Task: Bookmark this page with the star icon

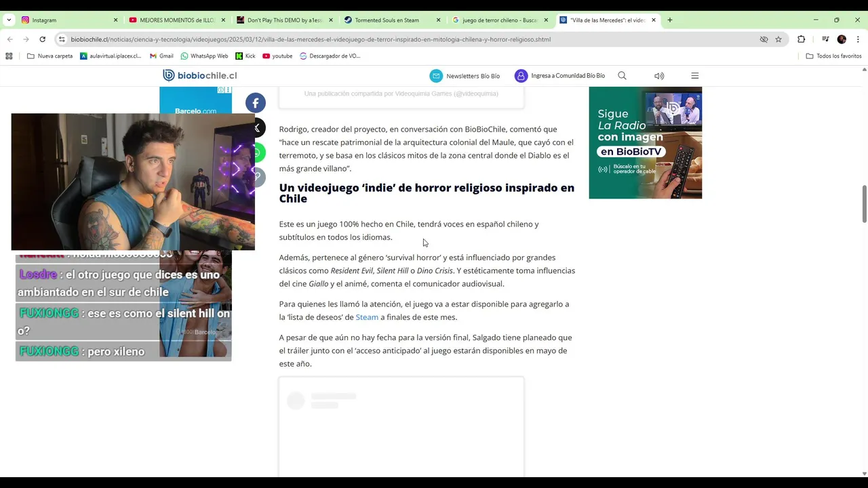Action: pyautogui.click(x=778, y=39)
